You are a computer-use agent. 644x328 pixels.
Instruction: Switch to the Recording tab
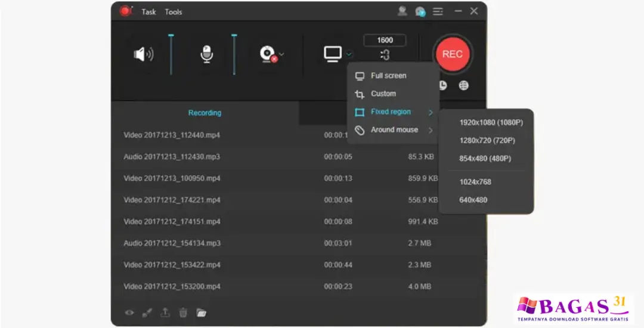pyautogui.click(x=205, y=113)
